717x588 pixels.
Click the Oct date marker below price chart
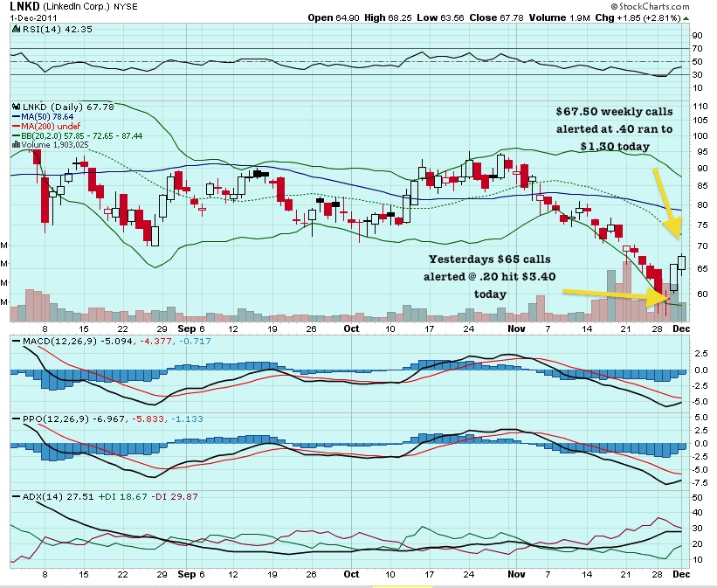[351, 328]
